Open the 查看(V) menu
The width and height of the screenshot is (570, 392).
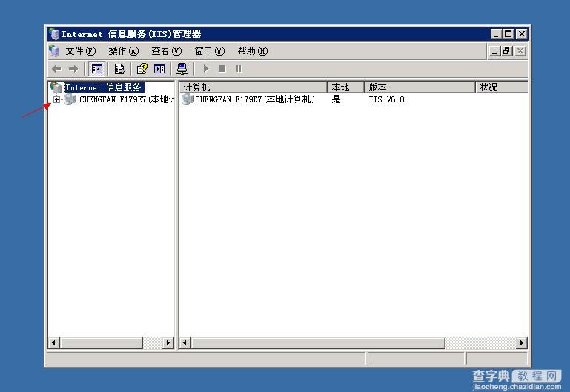167,51
